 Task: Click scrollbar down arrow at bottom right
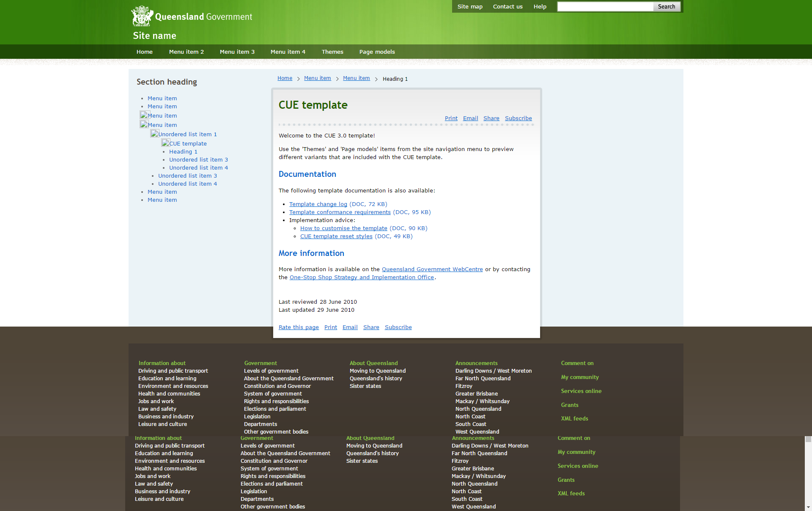tap(808, 507)
